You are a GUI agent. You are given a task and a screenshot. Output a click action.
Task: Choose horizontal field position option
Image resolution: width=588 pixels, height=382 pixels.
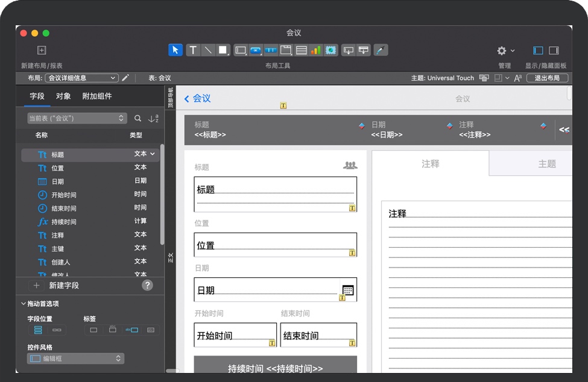click(57, 330)
